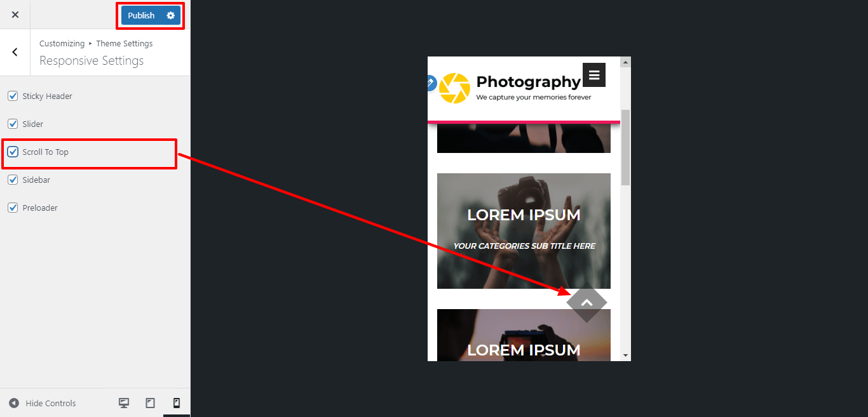Toggle the Sidebar checkbox
The image size is (868, 417).
(13, 180)
